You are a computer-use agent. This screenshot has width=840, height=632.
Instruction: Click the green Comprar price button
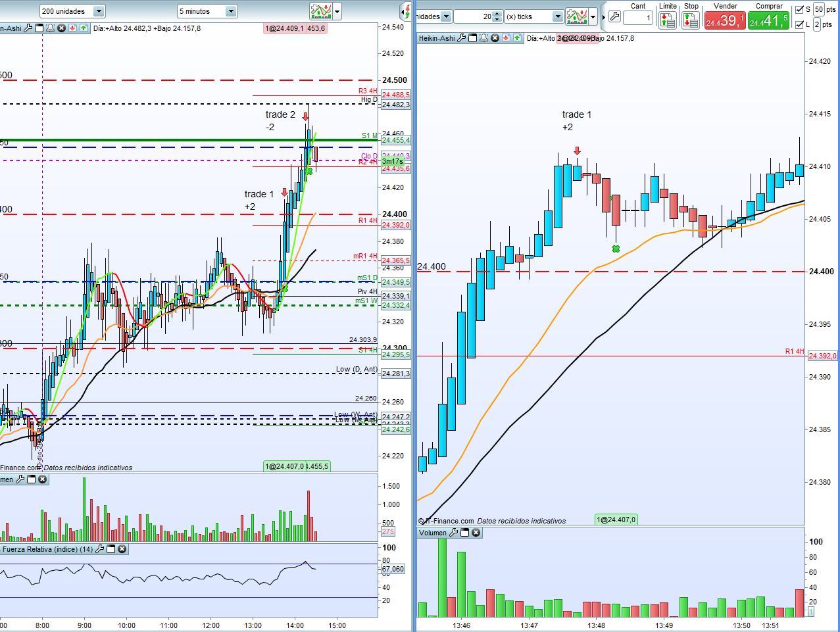768,20
